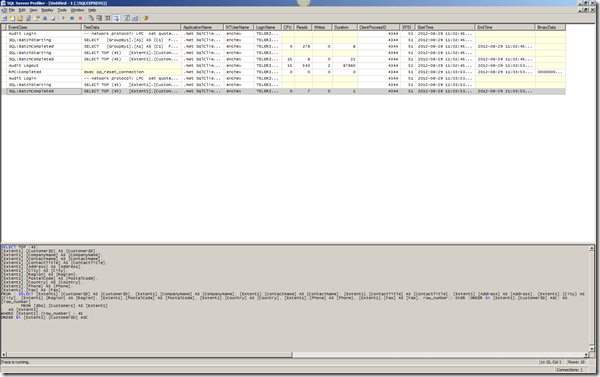Click the detail pane scroll-right arrow
Image resolution: width=600 pixels, height=377 pixels.
point(586,355)
